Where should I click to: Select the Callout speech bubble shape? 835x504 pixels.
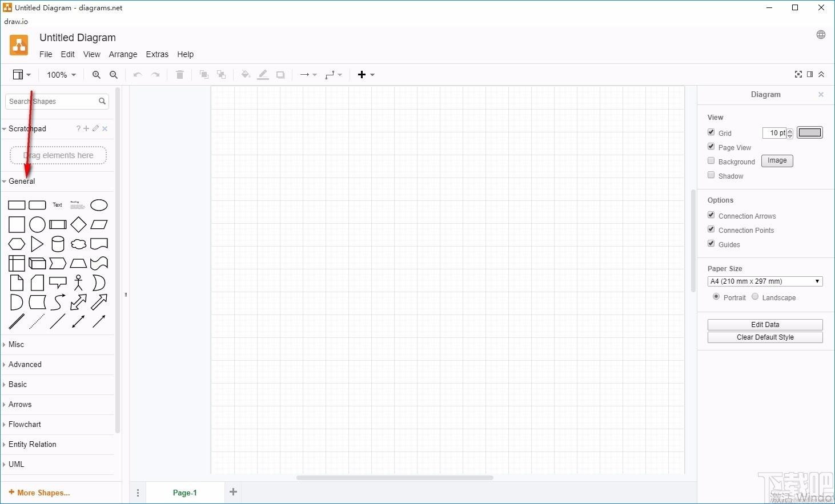[x=58, y=283]
